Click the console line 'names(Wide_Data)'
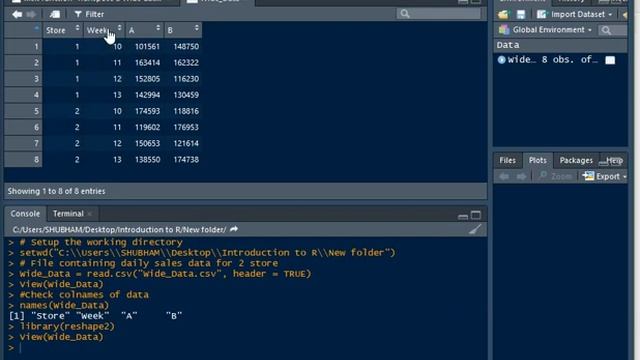This screenshot has width=640, height=360. [64, 305]
